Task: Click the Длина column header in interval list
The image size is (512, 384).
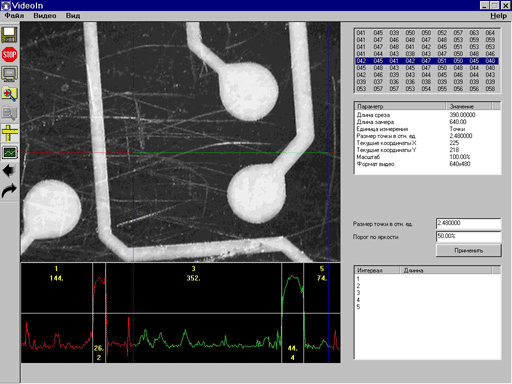Action: coord(446,270)
